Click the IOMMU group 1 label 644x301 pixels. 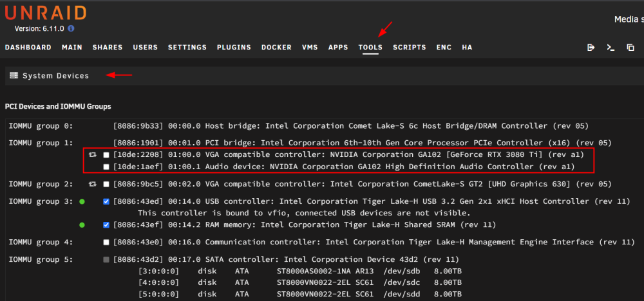pyautogui.click(x=41, y=143)
